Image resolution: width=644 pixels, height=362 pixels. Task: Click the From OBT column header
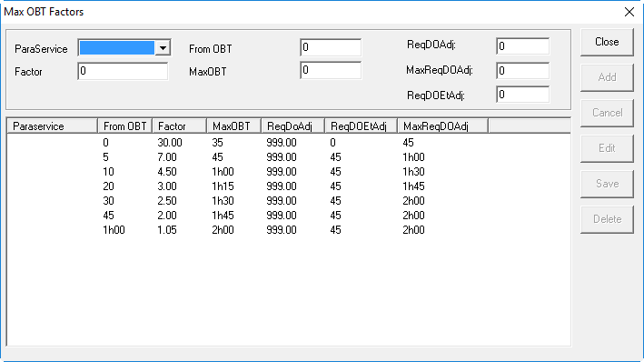point(124,126)
